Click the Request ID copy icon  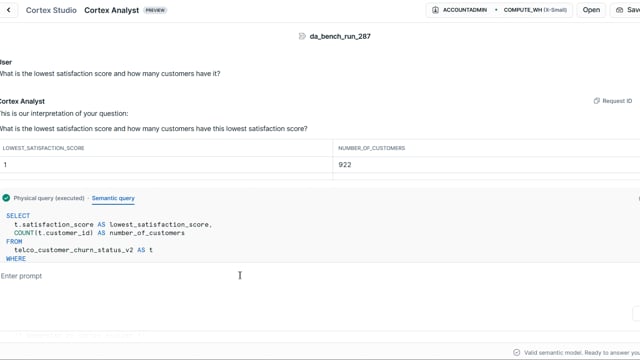[596, 101]
